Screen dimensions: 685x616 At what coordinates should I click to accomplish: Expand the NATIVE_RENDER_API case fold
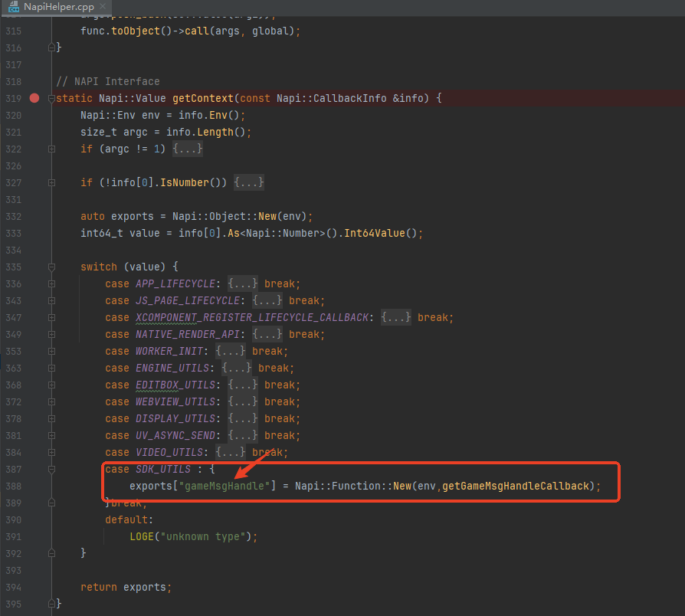pos(51,335)
